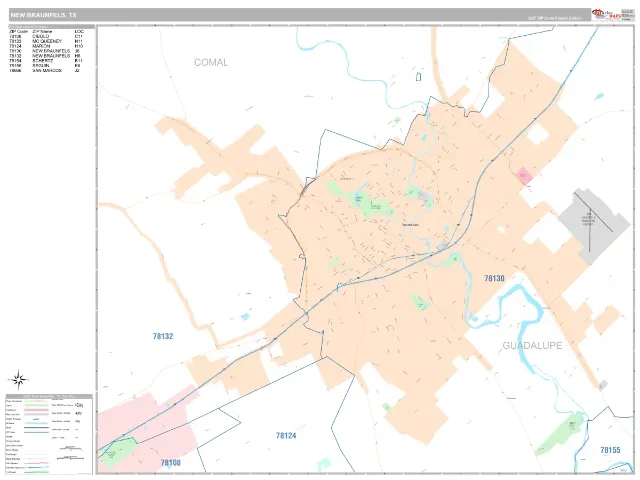This screenshot has width=640, height=480.
Task: Select the NEW BRAUNFELS row with LOC H6
Action: pyautogui.click(x=46, y=56)
